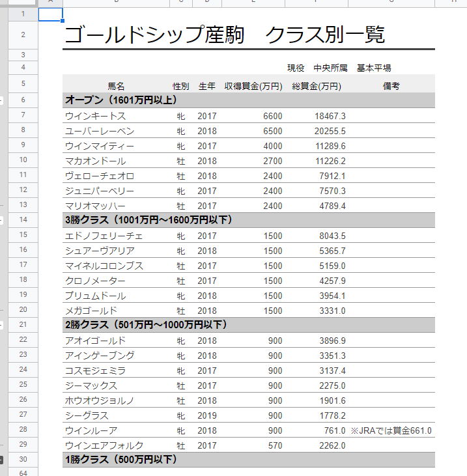The image size is (467, 476).
Task: Select row header 2
Action: [x=23, y=35]
